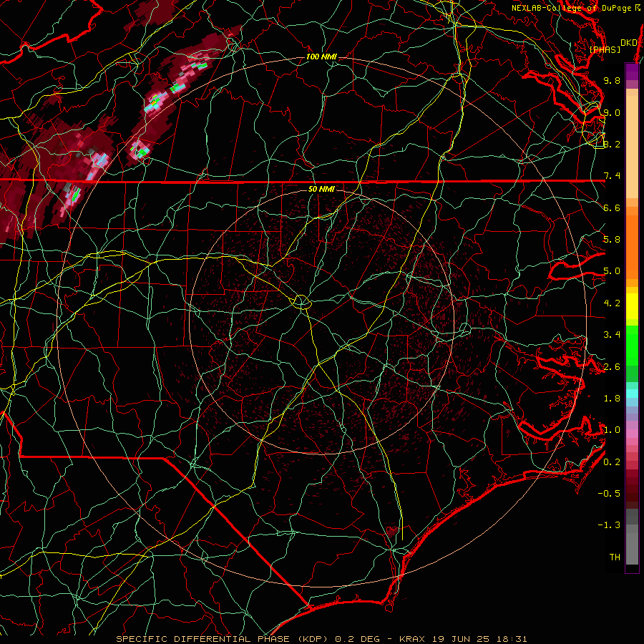Image resolution: width=644 pixels, height=644 pixels.
Task: Click the 3.4 value on the color scale
Action: pyautogui.click(x=612, y=335)
